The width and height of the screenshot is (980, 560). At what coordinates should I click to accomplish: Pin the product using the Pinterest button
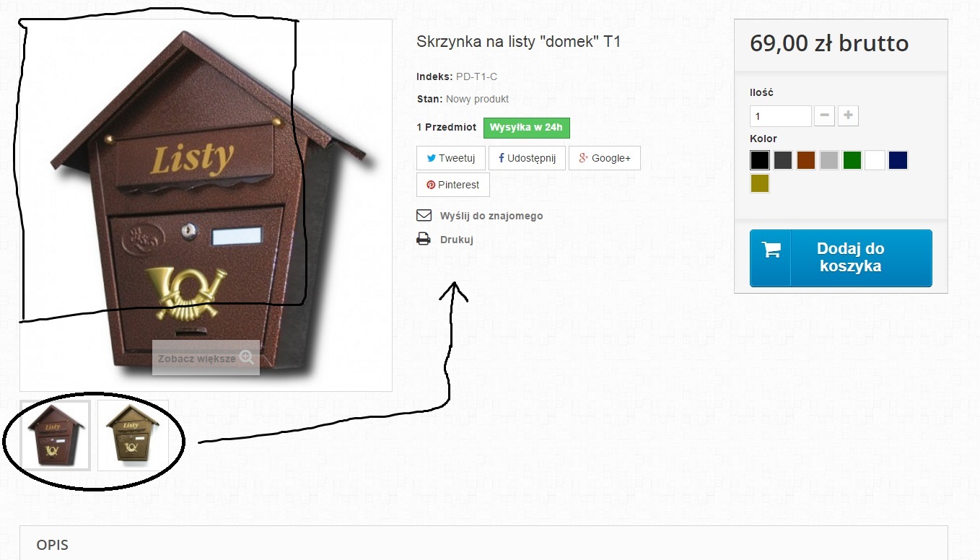coord(453,185)
